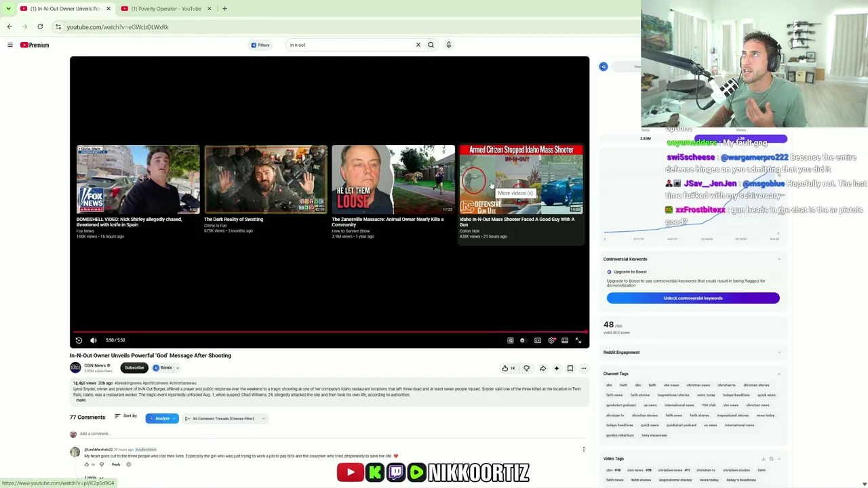Collapse the Channel Tags section
868x488 pixels.
tap(778, 373)
